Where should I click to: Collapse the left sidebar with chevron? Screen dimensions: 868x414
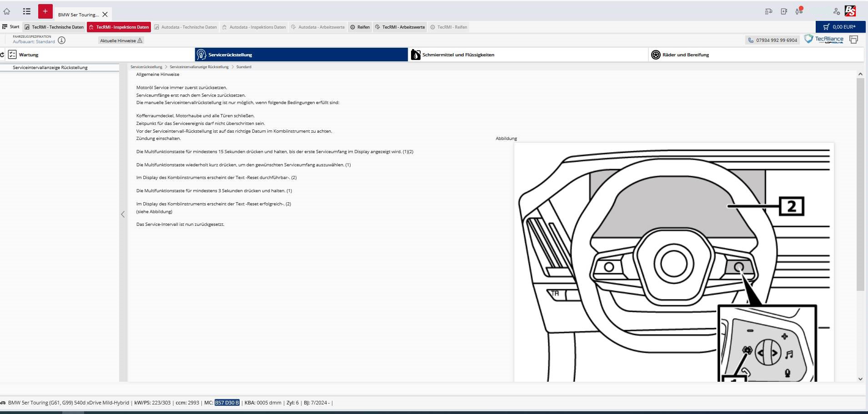(x=123, y=214)
